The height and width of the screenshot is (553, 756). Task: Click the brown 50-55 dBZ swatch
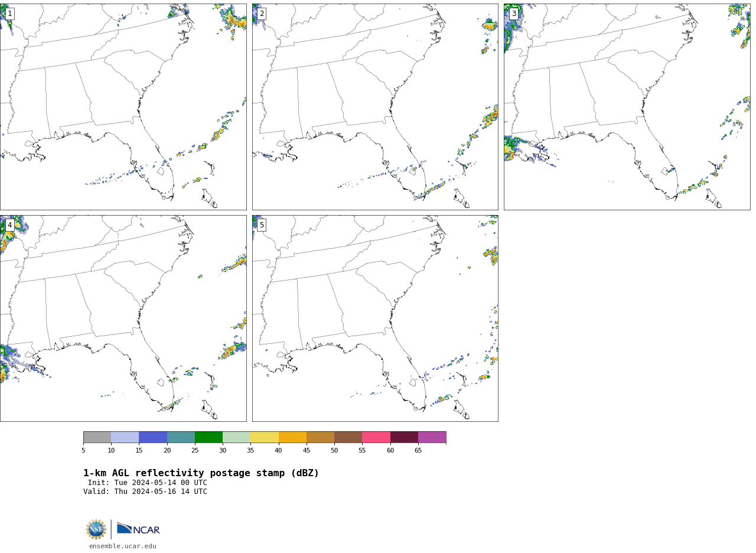[x=348, y=437]
